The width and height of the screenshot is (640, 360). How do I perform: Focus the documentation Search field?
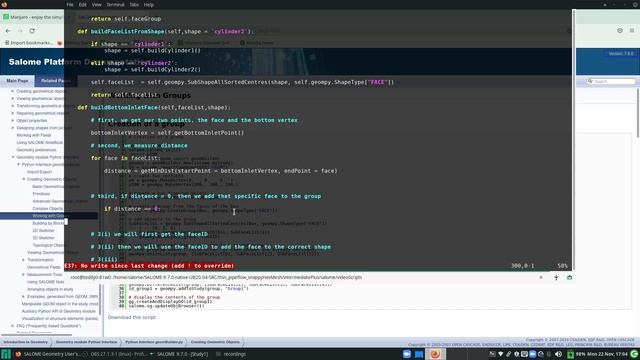tap(611, 81)
